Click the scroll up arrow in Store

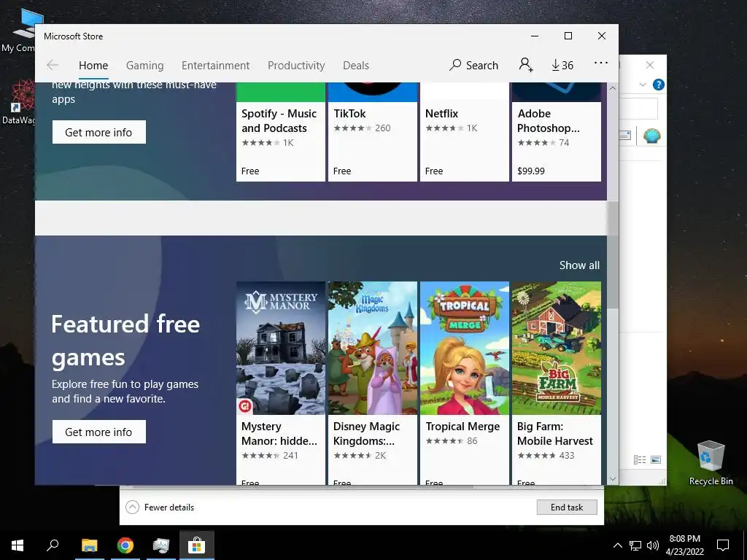pyautogui.click(x=613, y=88)
